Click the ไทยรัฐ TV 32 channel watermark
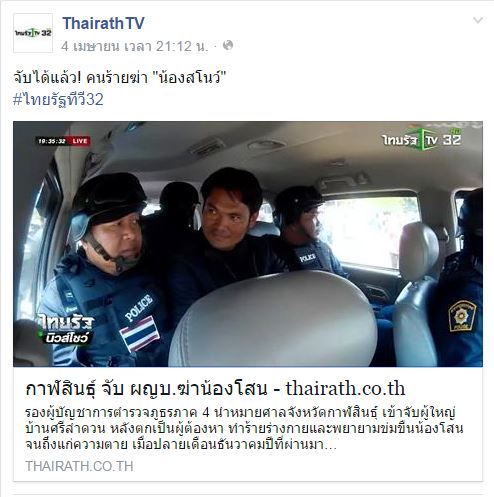494x497 pixels. click(x=422, y=139)
